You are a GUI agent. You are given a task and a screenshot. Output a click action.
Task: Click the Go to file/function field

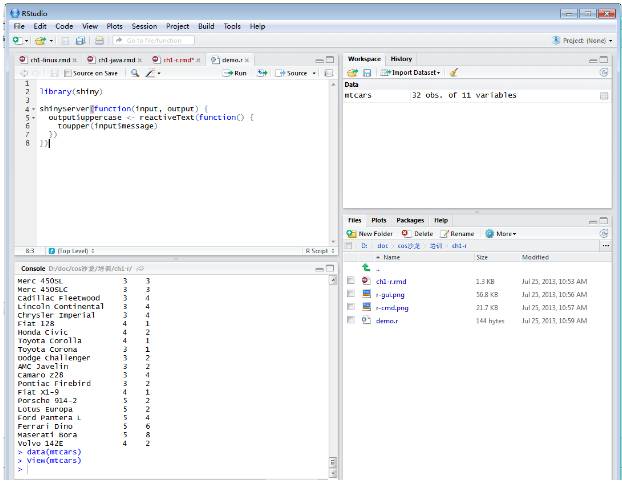[154, 40]
